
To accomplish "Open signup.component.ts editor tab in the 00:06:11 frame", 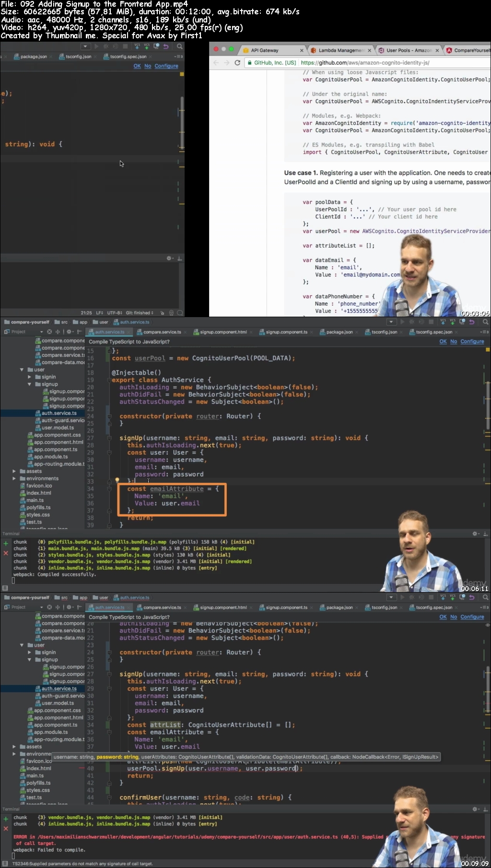I will point(287,332).
